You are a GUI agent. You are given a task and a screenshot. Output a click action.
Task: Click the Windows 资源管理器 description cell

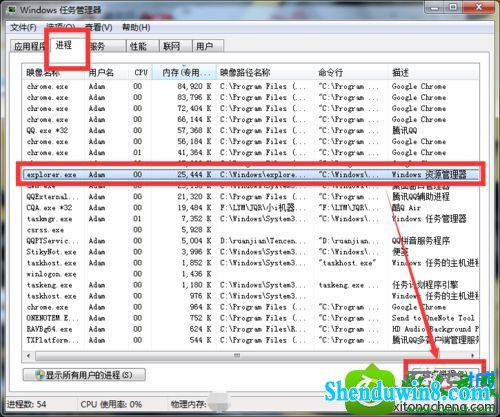429,174
